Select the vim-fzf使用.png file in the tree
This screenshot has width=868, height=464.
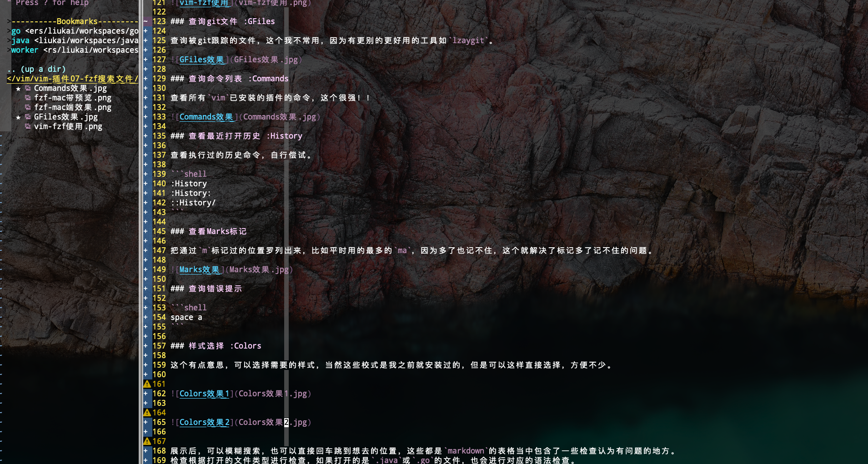click(x=68, y=126)
